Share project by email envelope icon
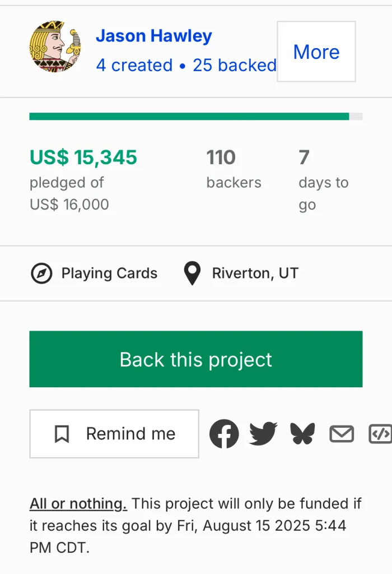Viewport: 392px width, 574px height. tap(342, 434)
